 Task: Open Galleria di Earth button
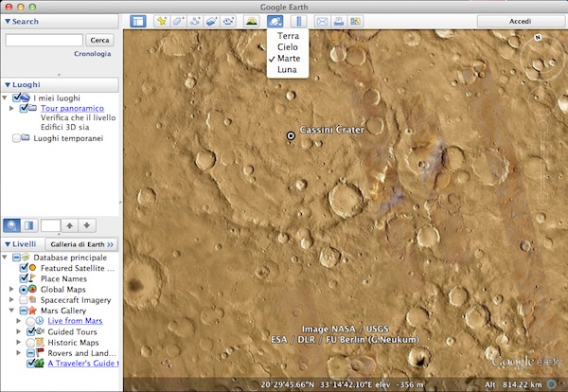pyautogui.click(x=81, y=244)
